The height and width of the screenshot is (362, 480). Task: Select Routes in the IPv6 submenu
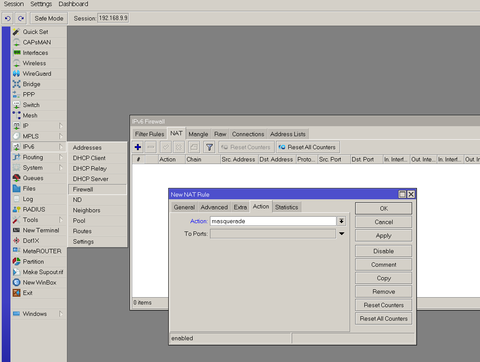[97, 231]
